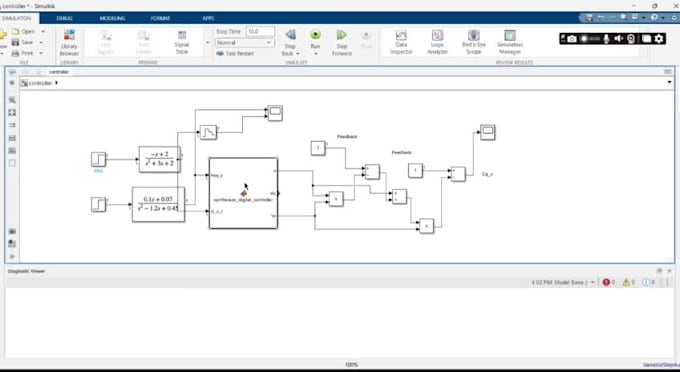This screenshot has width=680, height=372.
Task: Open the simulation mode dropdown showing Normal
Action: coord(245,42)
